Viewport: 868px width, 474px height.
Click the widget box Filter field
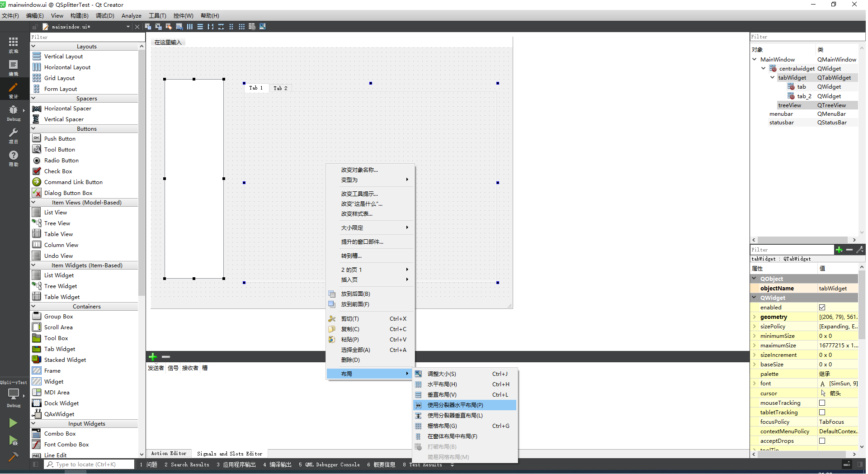click(x=88, y=37)
